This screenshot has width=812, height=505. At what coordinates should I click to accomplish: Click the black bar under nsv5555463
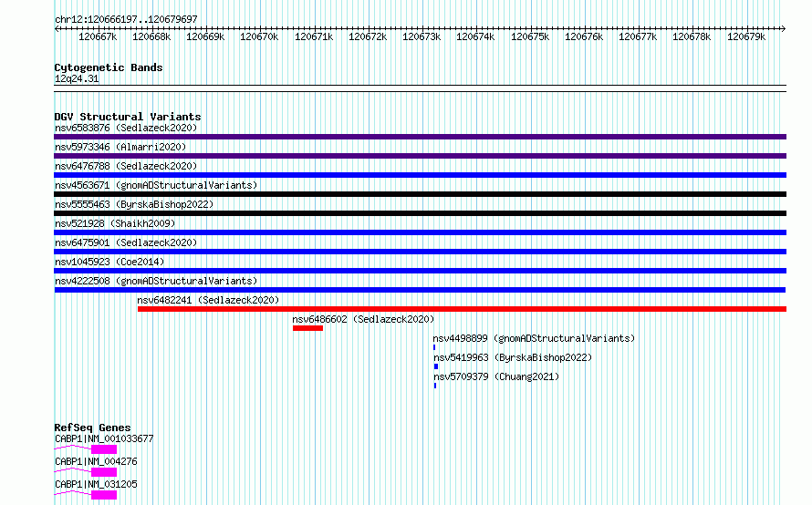click(x=420, y=213)
